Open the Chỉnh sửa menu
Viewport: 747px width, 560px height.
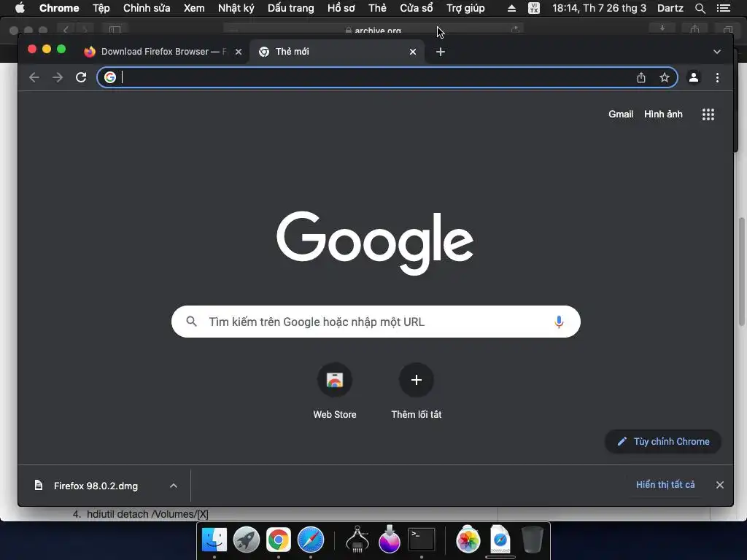click(x=147, y=8)
